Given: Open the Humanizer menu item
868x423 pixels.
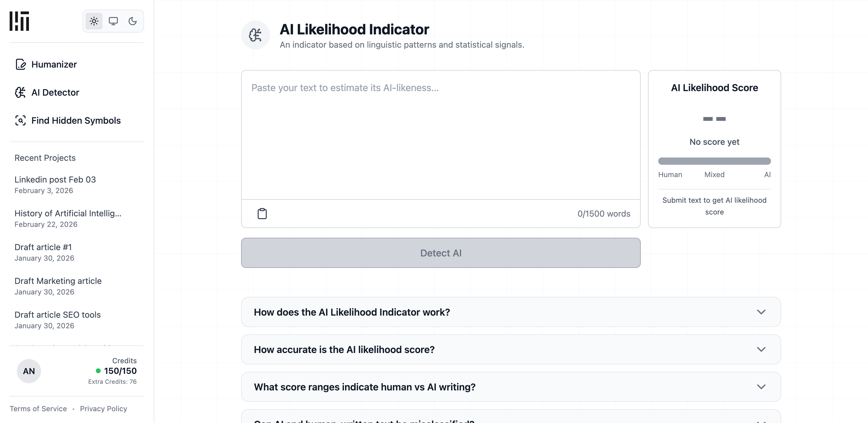Looking at the screenshot, I should [54, 64].
